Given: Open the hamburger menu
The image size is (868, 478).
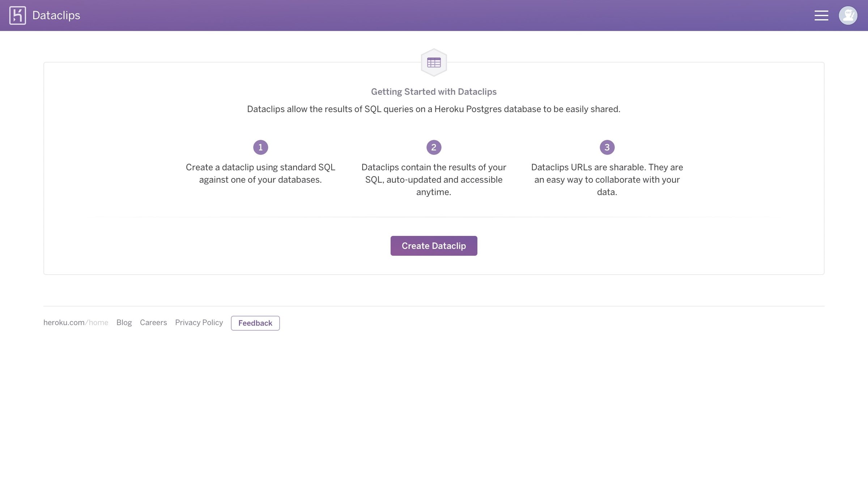Looking at the screenshot, I should (x=821, y=16).
